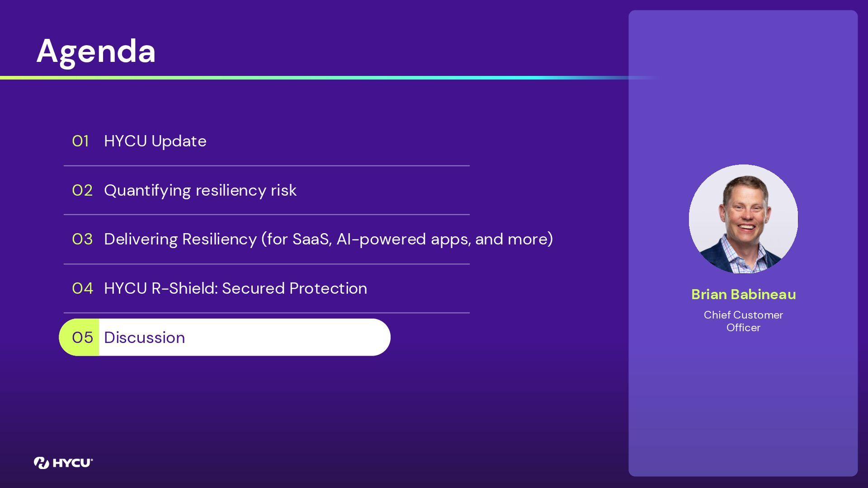
Task: Click the Agenda slide title
Action: point(96,51)
